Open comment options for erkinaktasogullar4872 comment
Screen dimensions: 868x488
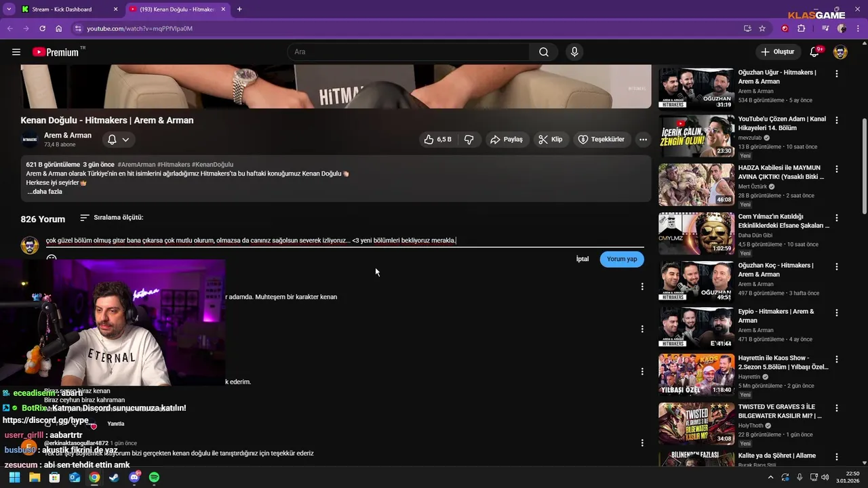pos(642,443)
